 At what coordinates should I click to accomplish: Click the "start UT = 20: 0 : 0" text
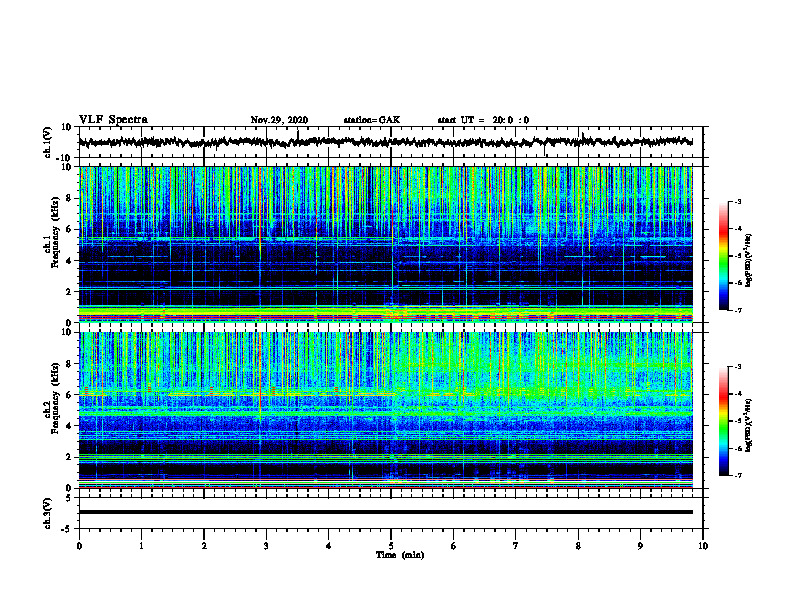tap(483, 120)
